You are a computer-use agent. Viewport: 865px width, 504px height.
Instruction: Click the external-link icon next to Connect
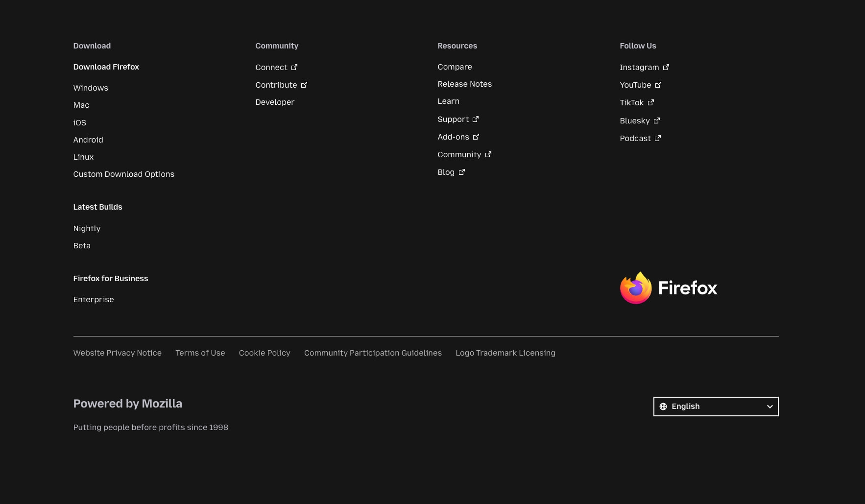[x=294, y=67]
